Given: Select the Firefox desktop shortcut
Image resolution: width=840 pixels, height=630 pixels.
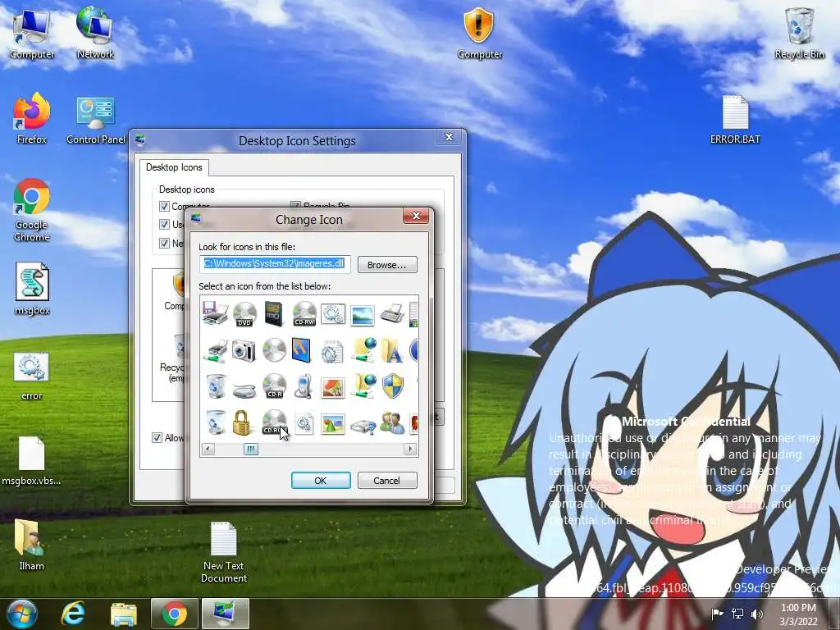Looking at the screenshot, I should coord(32,118).
